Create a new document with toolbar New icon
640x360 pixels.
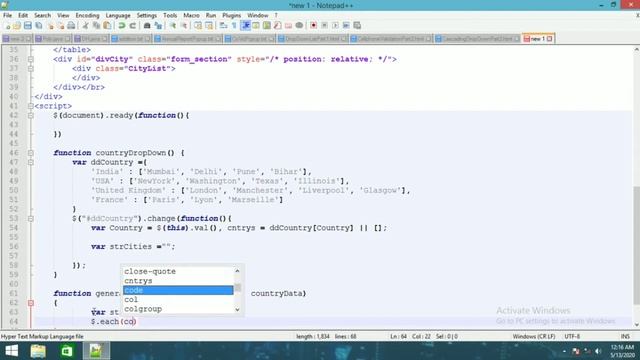pos(7,25)
